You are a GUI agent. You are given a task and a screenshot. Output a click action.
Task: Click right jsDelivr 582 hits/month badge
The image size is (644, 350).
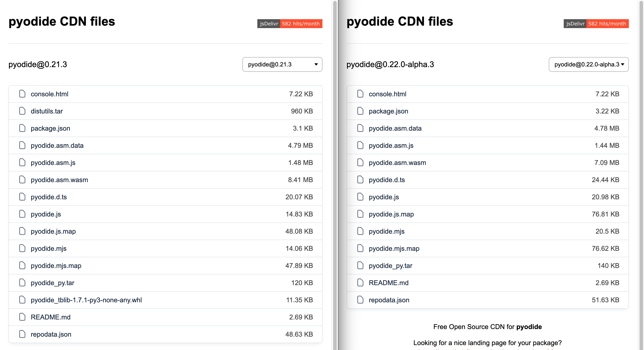coord(596,24)
